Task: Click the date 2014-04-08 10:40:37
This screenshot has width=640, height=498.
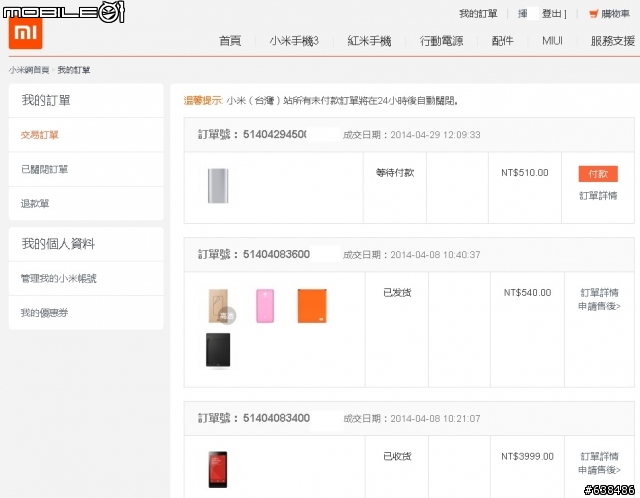Action: coord(435,255)
